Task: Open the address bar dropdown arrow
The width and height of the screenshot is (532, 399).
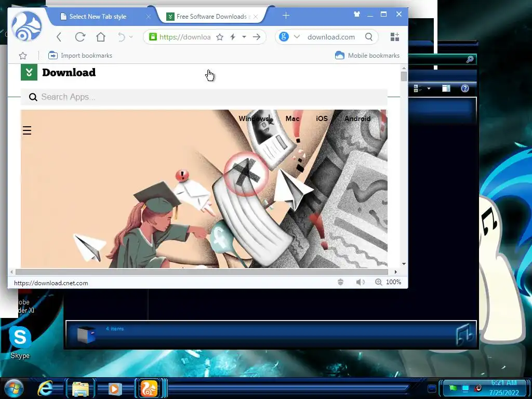Action: [244, 37]
